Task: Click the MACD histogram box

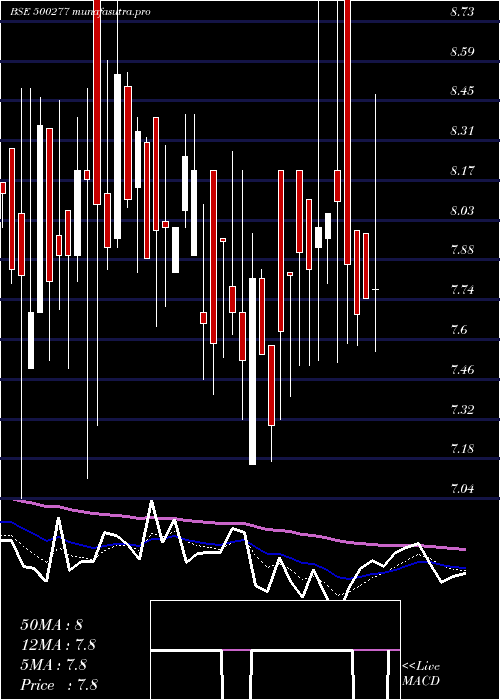Action: tap(275, 650)
